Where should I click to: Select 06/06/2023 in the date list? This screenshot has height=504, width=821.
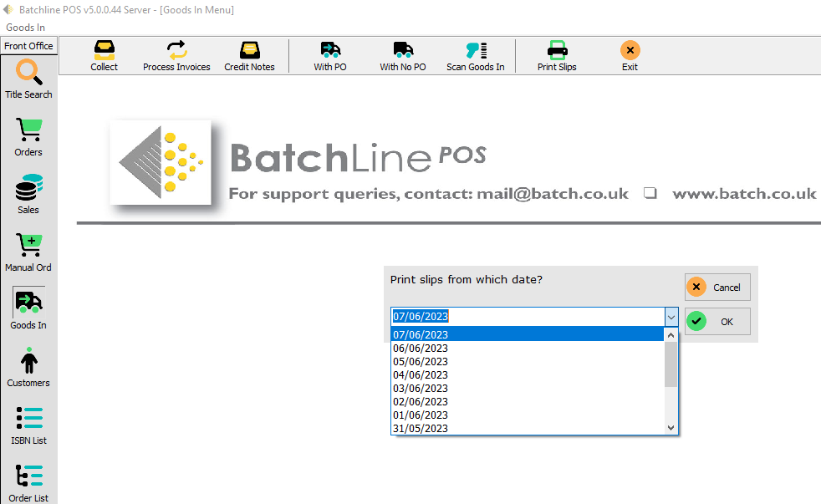click(x=528, y=348)
